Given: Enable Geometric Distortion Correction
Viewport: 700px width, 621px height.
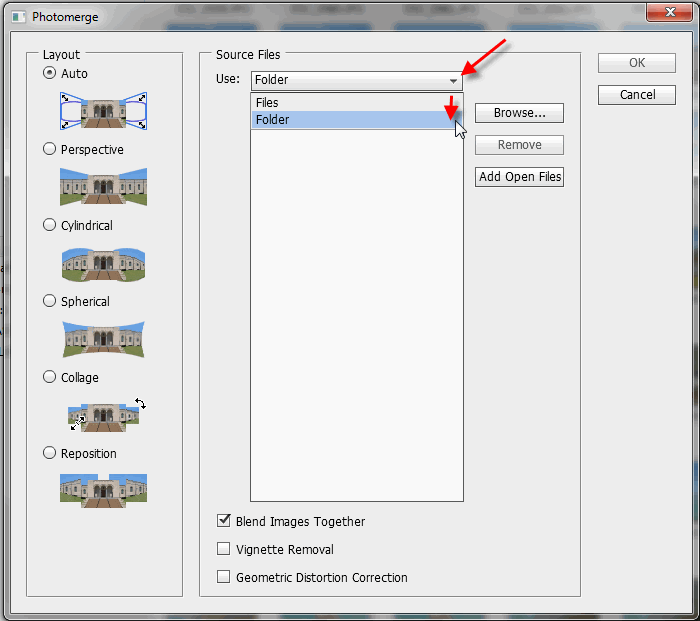Looking at the screenshot, I should 224,577.
